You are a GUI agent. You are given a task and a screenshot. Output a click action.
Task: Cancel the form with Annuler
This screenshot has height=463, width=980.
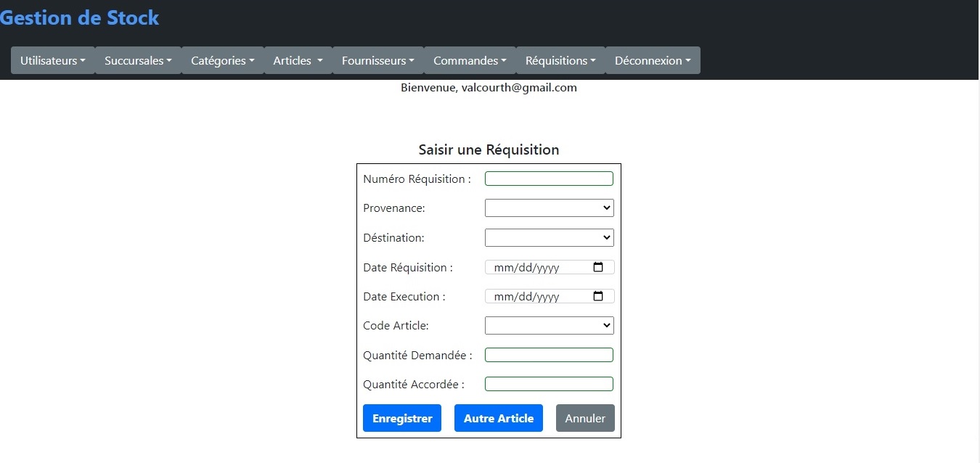585,418
